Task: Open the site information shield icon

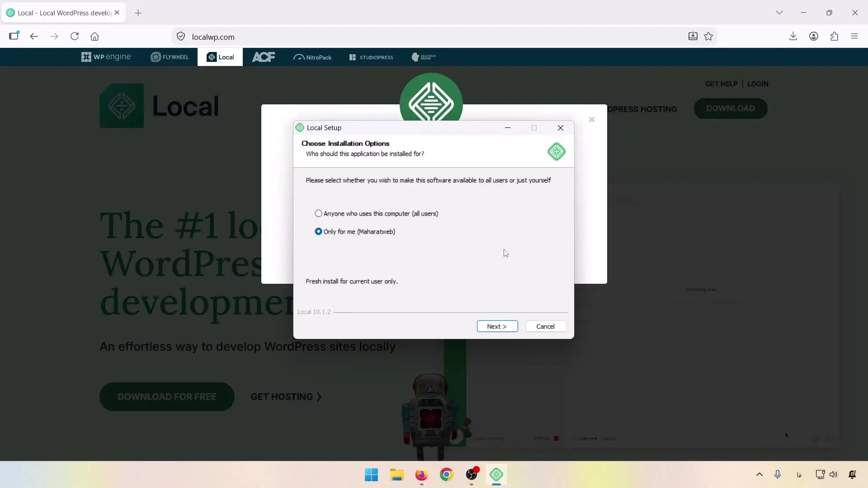Action: pyautogui.click(x=181, y=37)
